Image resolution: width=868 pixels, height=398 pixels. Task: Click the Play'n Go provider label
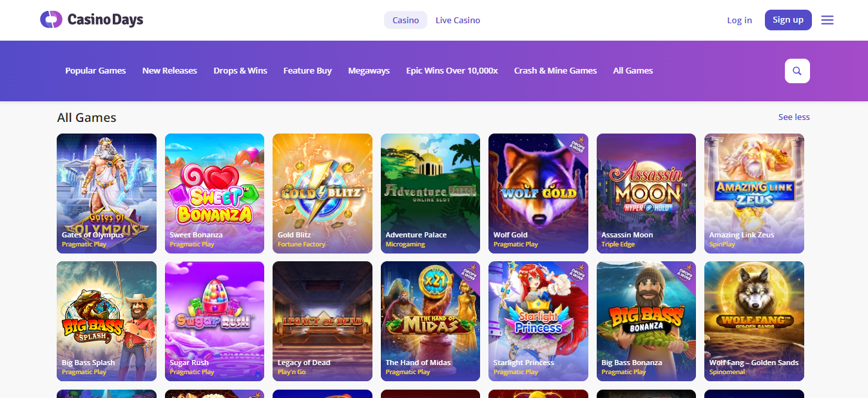point(292,372)
